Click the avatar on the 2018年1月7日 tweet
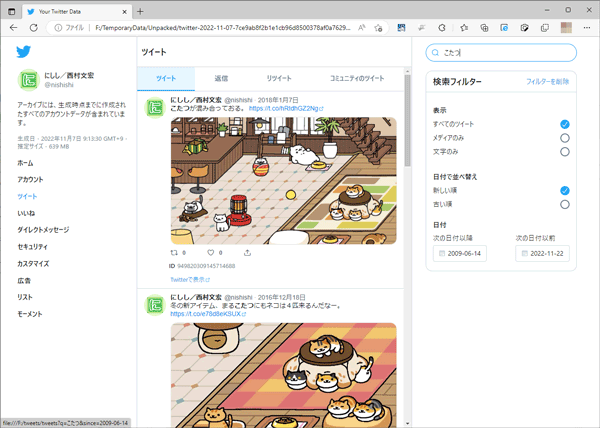 pyautogui.click(x=155, y=107)
